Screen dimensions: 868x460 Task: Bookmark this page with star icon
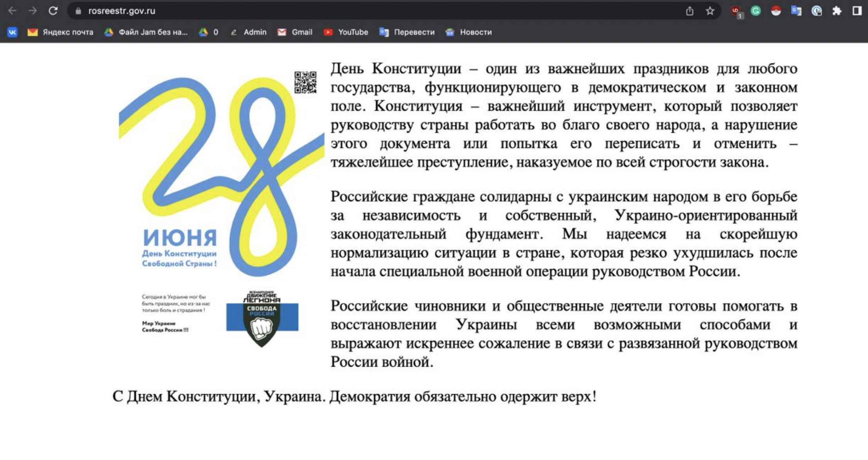point(710,11)
